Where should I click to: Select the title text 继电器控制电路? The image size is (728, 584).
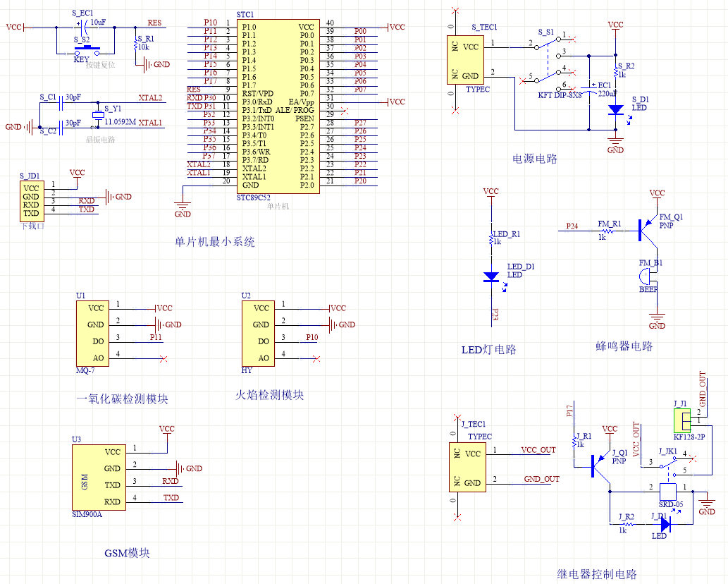[597, 574]
